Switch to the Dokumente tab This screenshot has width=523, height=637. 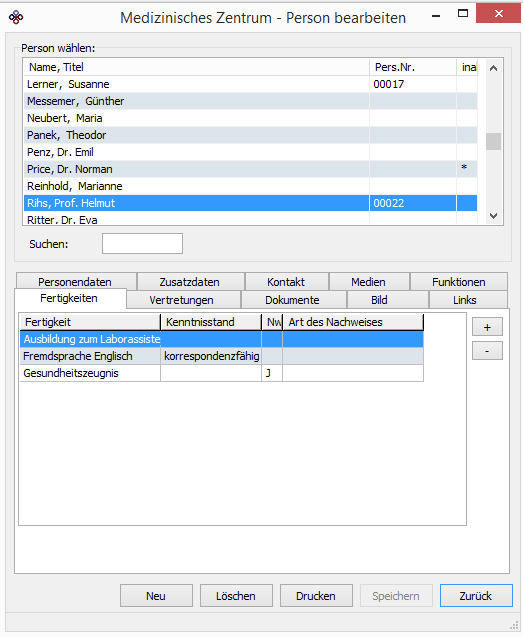(x=293, y=300)
